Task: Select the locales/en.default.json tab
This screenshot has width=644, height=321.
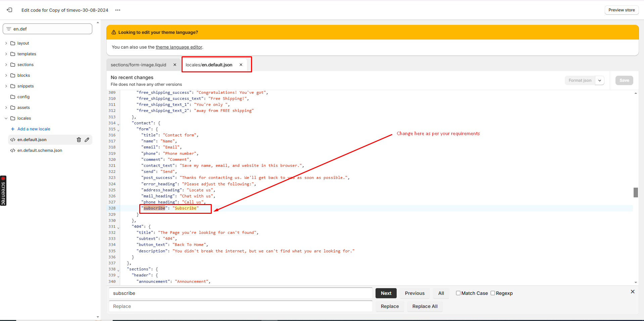Action: click(x=209, y=65)
